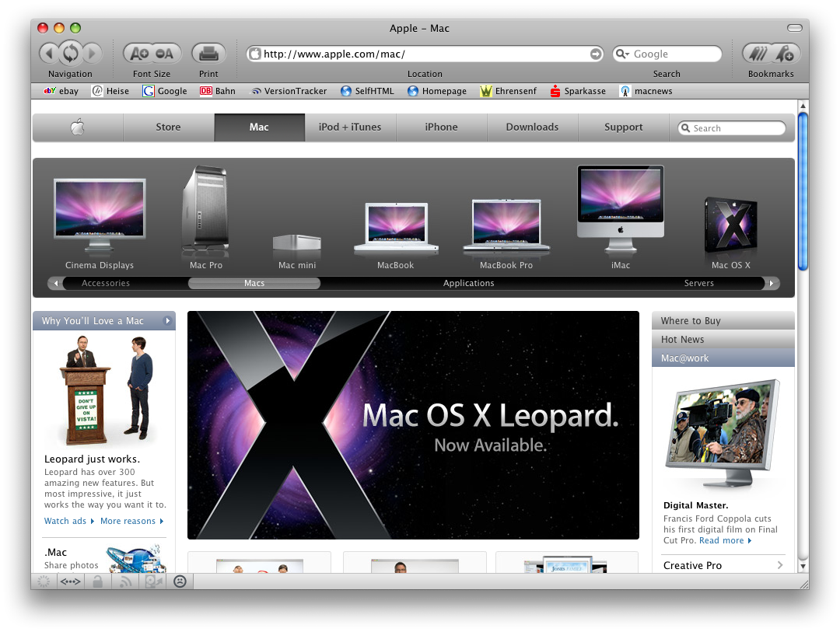Expand the Creative Pro chevron
Image resolution: width=840 pixels, height=632 pixels.
pyautogui.click(x=780, y=565)
